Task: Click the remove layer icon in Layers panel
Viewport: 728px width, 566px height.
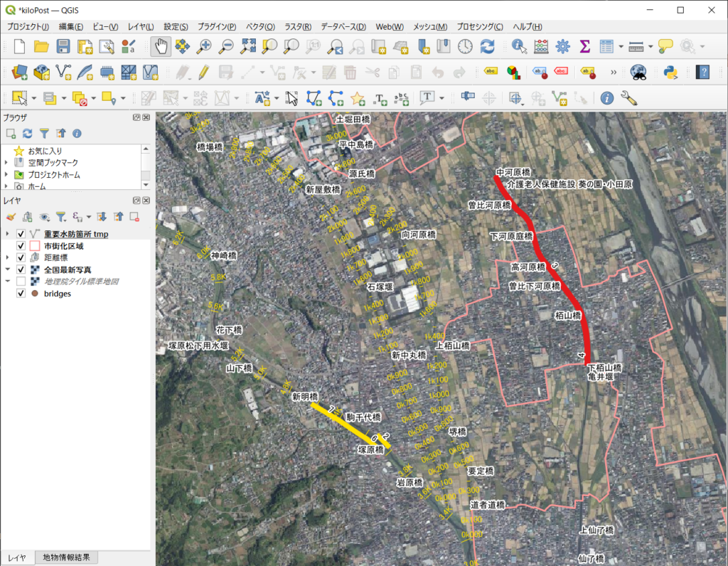Action: pos(134,217)
